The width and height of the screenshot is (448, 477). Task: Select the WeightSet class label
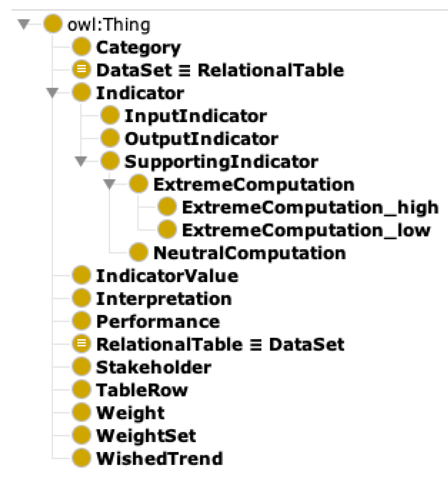(x=146, y=436)
